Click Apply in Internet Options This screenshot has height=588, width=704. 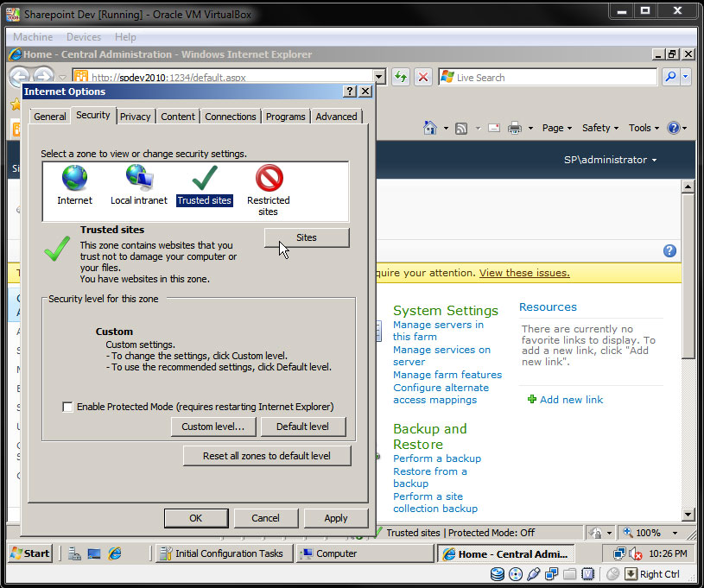(336, 518)
